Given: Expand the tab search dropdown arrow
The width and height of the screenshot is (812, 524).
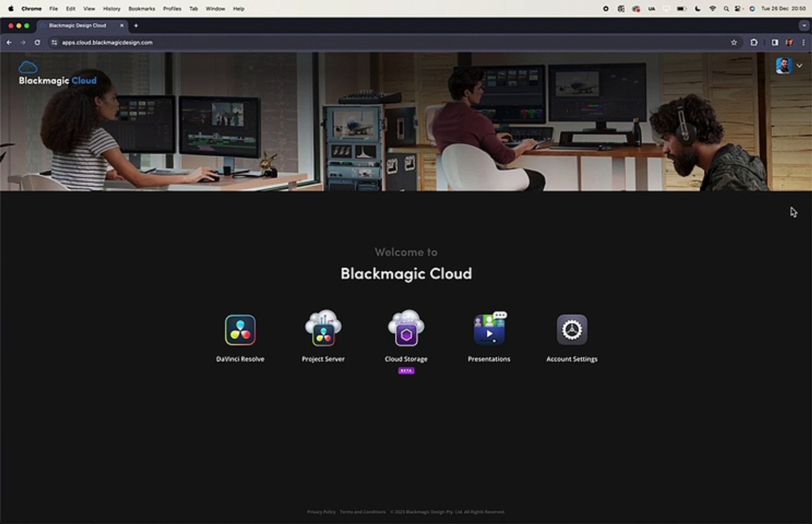Looking at the screenshot, I should click(x=803, y=26).
